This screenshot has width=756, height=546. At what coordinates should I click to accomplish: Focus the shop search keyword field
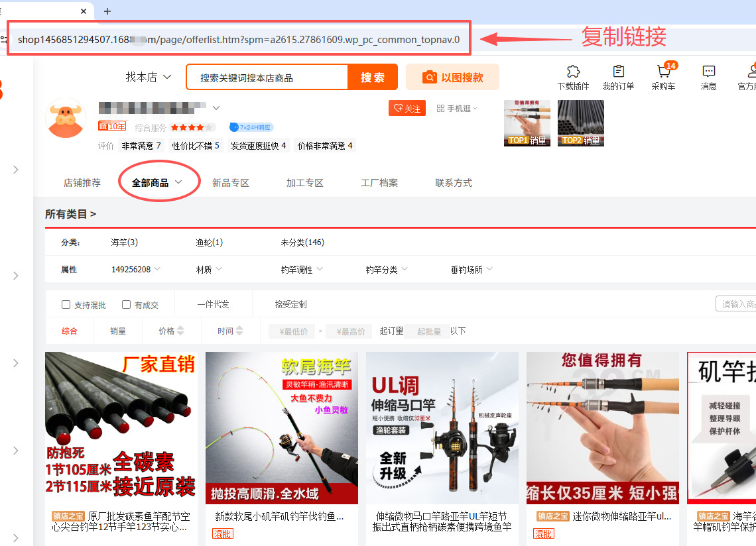point(268,78)
